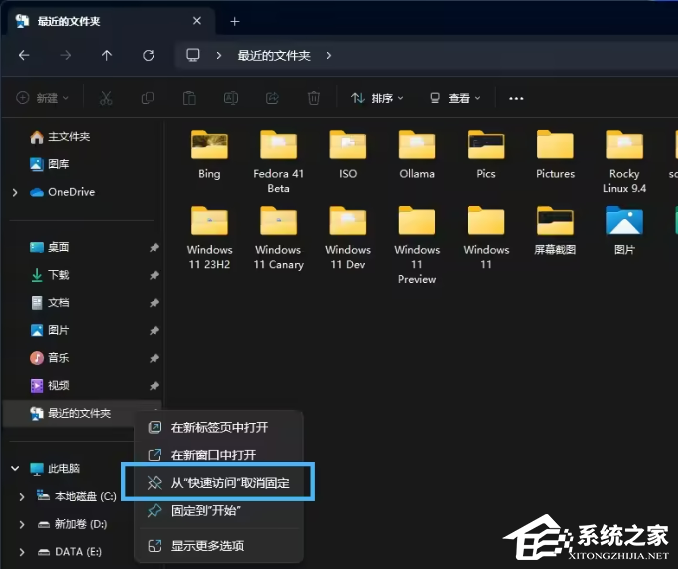Click 最近的文件夹 in the address bar
The image size is (678, 569).
(x=274, y=55)
